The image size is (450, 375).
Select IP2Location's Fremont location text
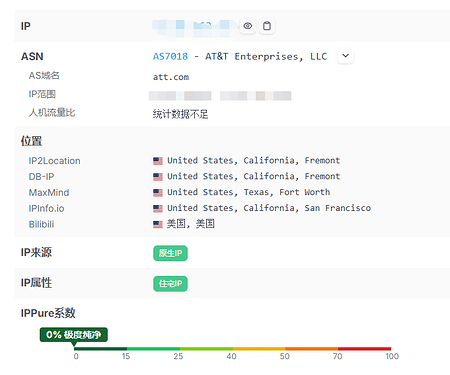click(254, 160)
